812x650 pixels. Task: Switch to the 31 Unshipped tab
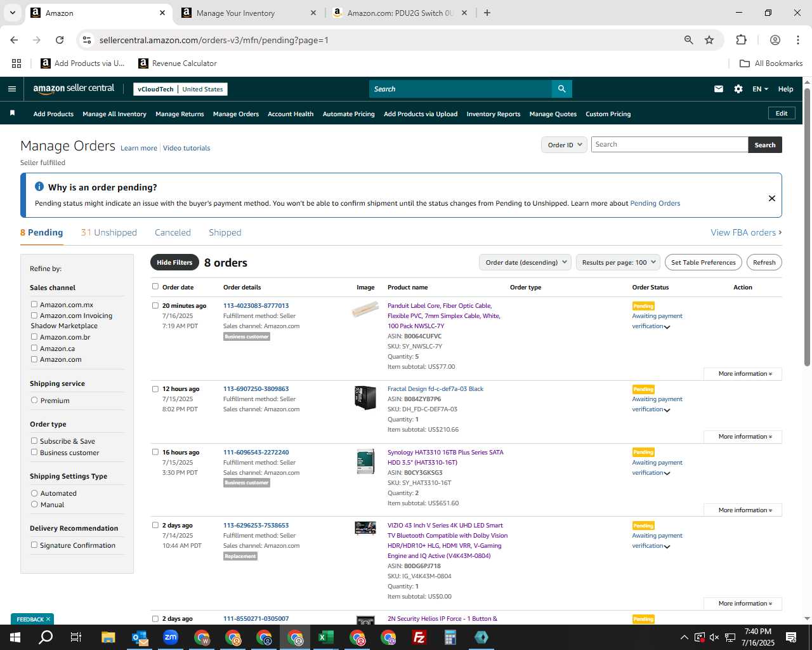tap(109, 232)
